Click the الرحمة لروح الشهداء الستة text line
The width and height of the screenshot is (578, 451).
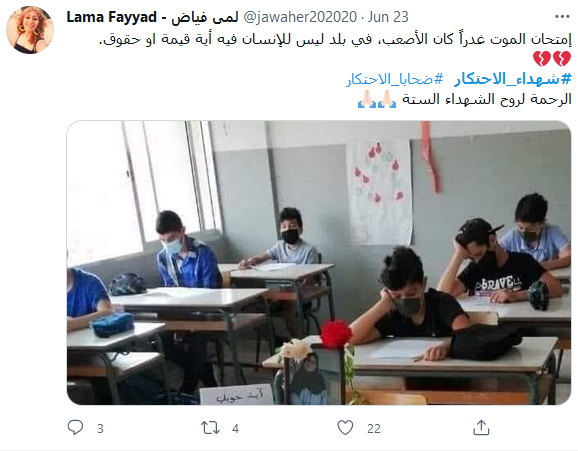point(487,99)
